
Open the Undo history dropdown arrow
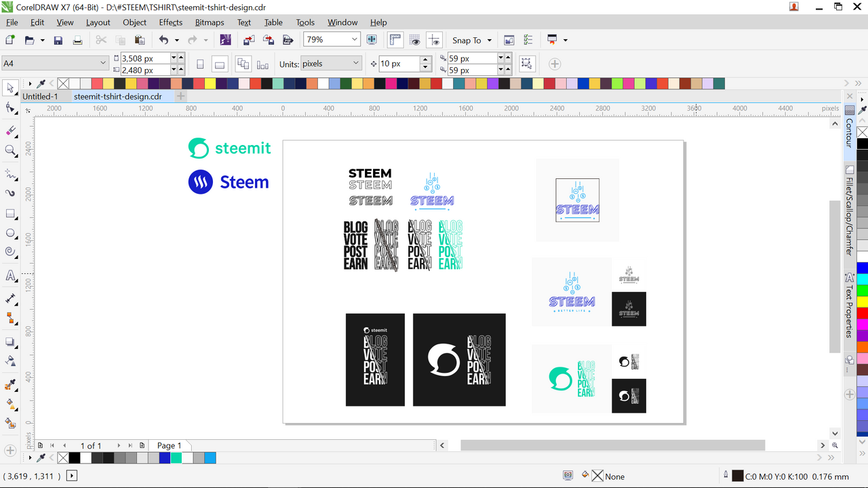coord(177,40)
